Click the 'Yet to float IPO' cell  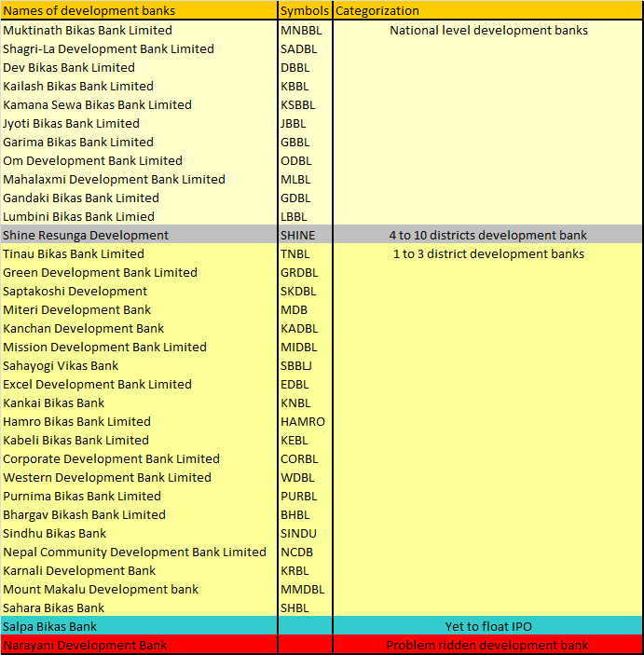[487, 627]
